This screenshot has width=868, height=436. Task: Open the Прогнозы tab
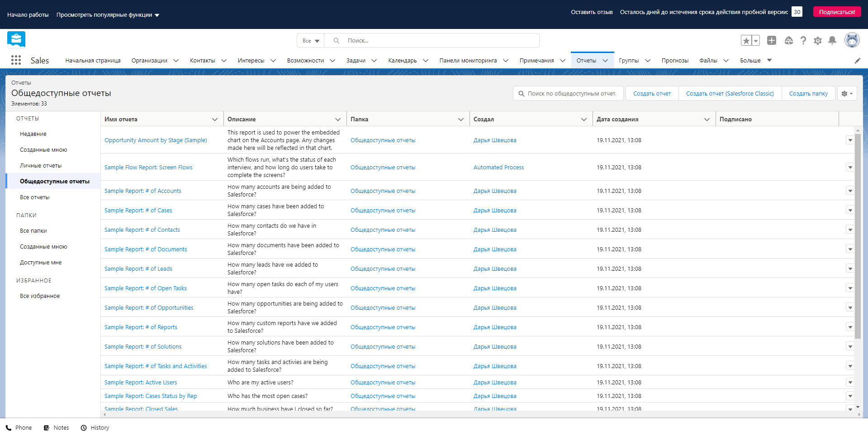pyautogui.click(x=675, y=61)
